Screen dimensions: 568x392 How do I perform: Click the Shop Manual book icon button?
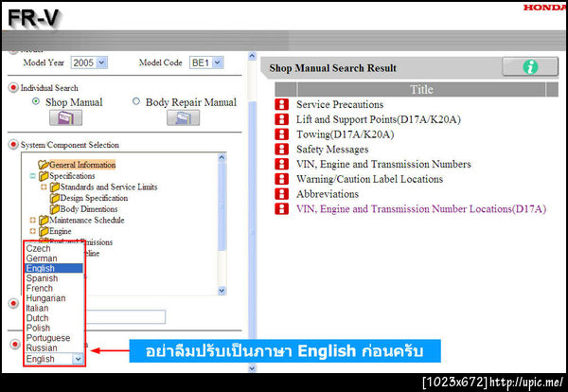click(x=65, y=117)
